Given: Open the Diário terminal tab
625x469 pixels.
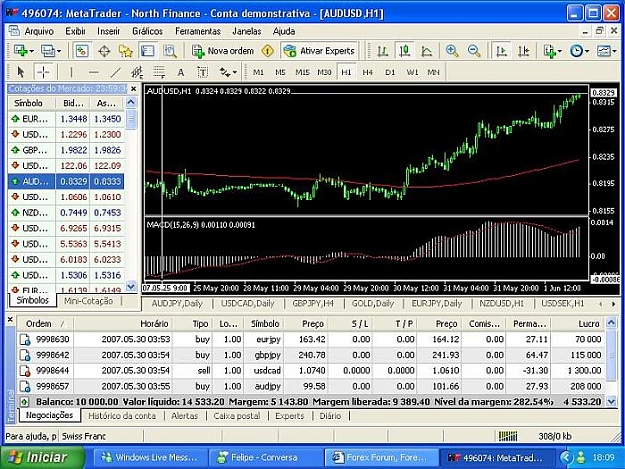Looking at the screenshot, I should coord(330,416).
